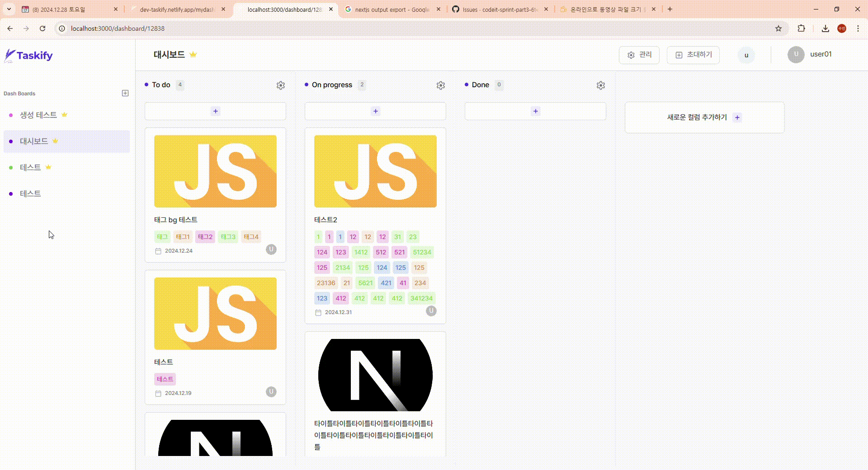This screenshot has width=868, height=470.
Task: Click calendar icon beside 2024.12.24
Action: 158,251
